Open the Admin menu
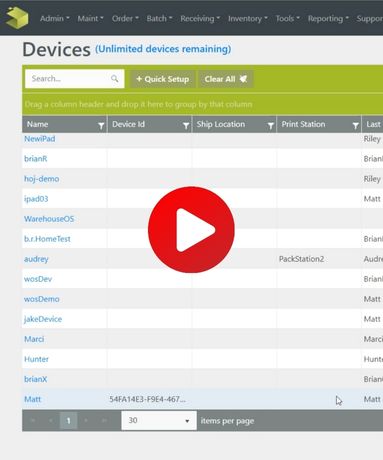The image size is (383, 460). pos(55,18)
